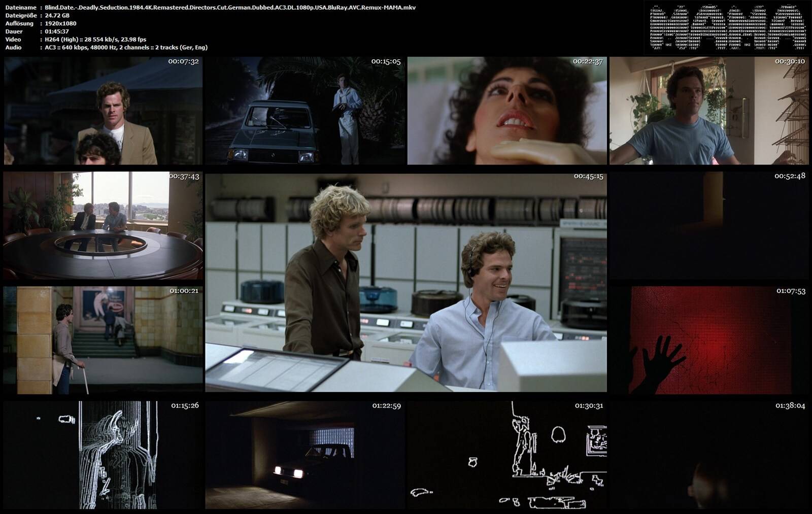Click the timestamp text 00:22:37
812x514 pixels.
588,61
